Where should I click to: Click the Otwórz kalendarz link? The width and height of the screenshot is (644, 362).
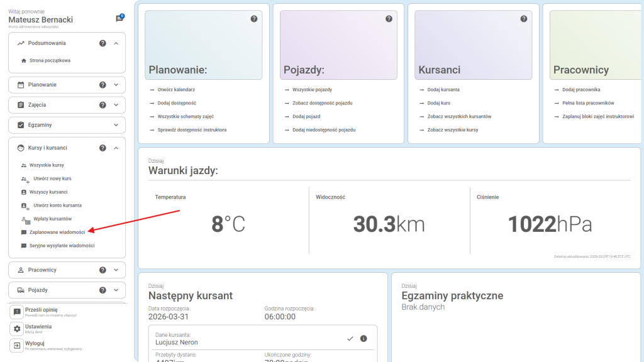[x=175, y=90]
